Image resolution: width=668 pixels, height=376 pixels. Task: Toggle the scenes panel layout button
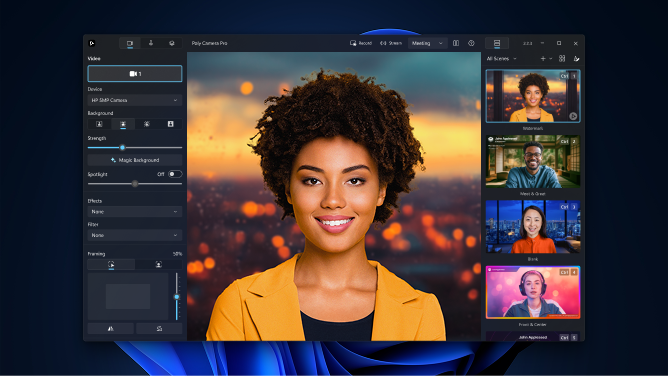tap(497, 43)
